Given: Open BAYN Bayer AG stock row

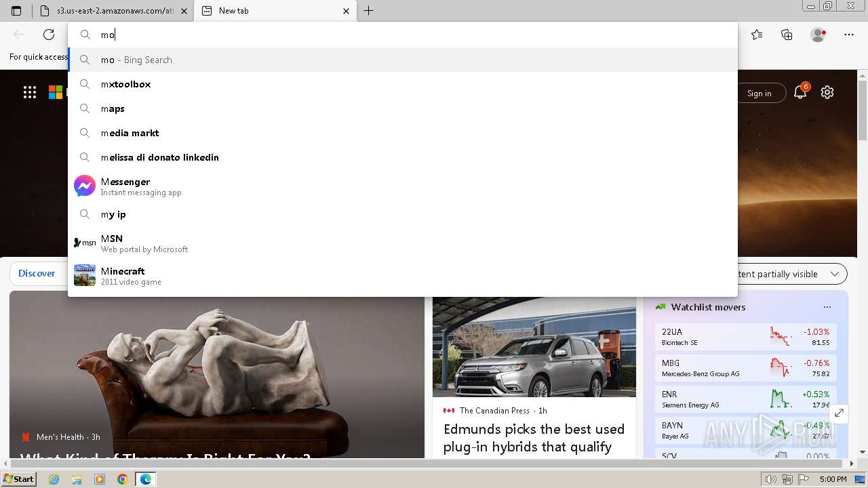Looking at the screenshot, I should 745,430.
